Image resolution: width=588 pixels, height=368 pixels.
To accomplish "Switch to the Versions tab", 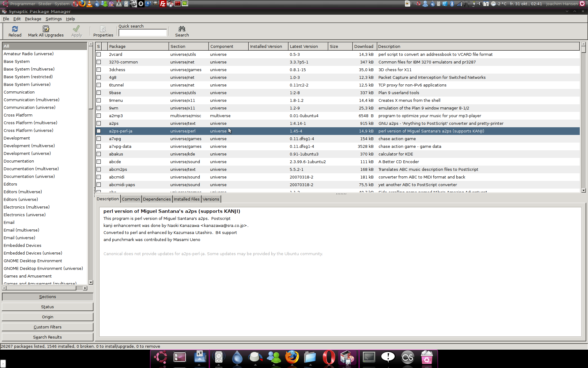I will point(211,199).
